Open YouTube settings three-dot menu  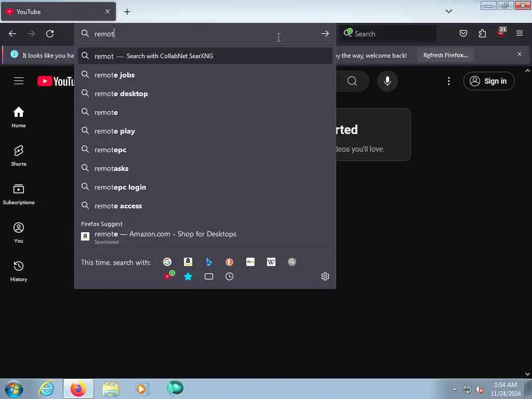(x=448, y=81)
